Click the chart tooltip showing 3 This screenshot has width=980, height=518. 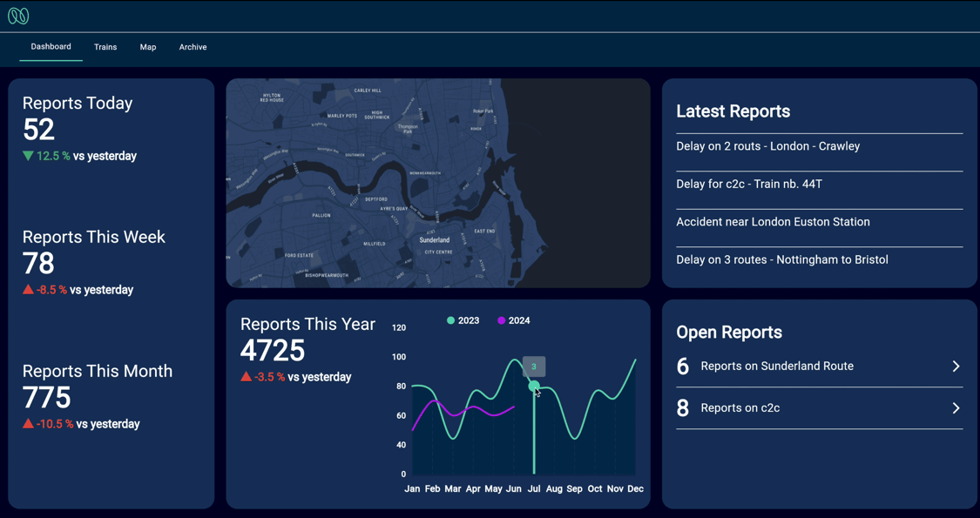pyautogui.click(x=534, y=367)
